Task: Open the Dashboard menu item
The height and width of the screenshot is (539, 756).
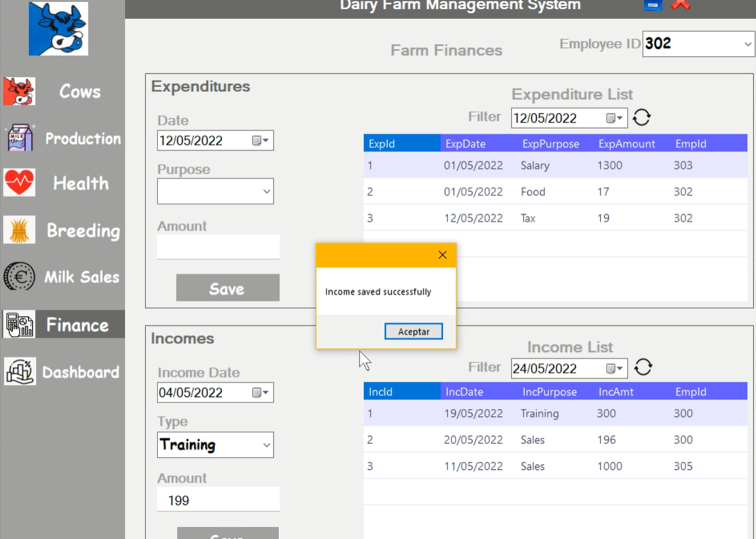Action: coord(81,372)
